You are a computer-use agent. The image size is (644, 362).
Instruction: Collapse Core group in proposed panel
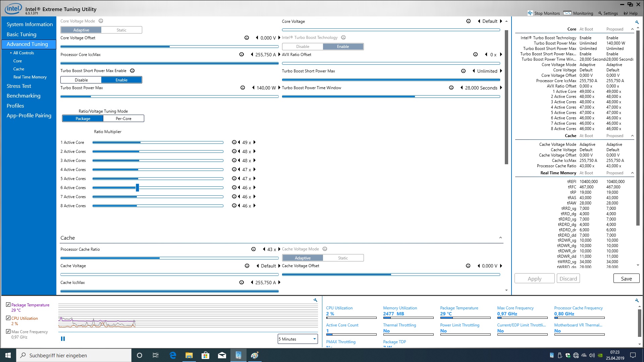pyautogui.click(x=632, y=29)
